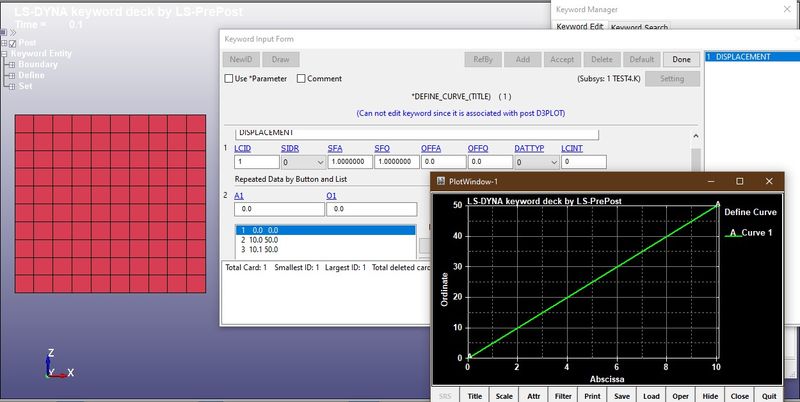Click the Filter button in PlotWindow
Viewport: 800px width, 402px height.
[563, 396]
